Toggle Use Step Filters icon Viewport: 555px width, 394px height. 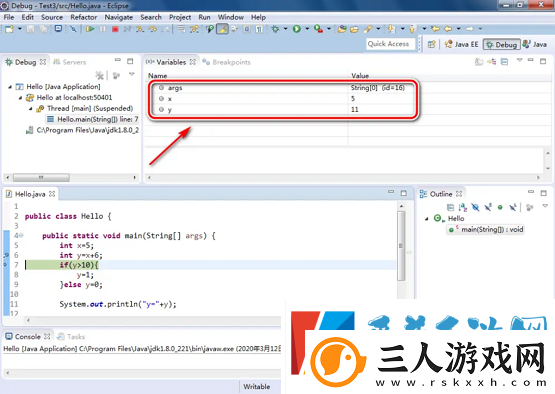click(x=194, y=29)
